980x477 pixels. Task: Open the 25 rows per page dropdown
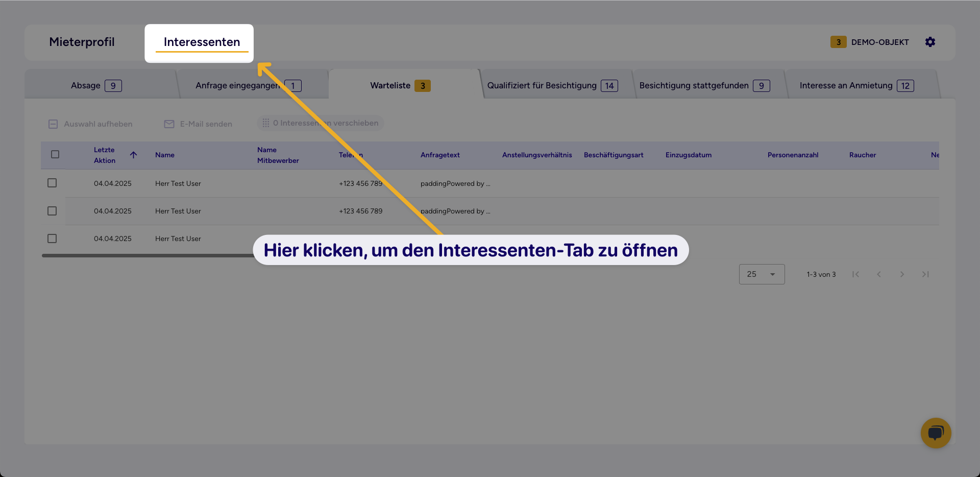click(762, 274)
